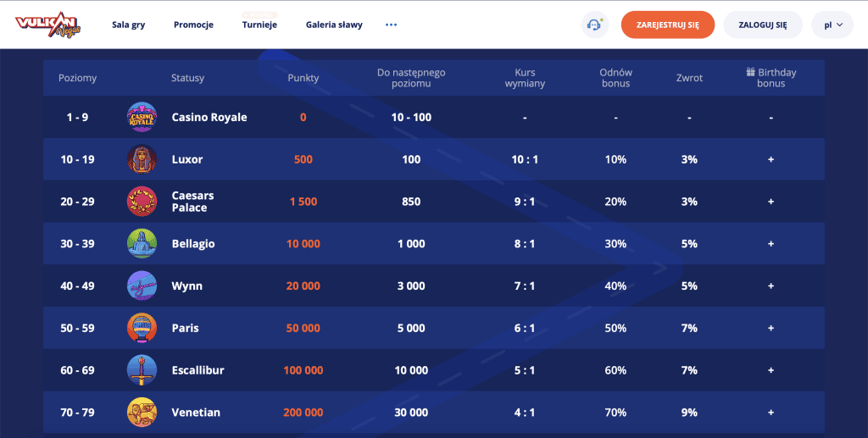Image resolution: width=868 pixels, height=438 pixels.
Task: Click the Caesars Palace status name
Action: tap(192, 202)
